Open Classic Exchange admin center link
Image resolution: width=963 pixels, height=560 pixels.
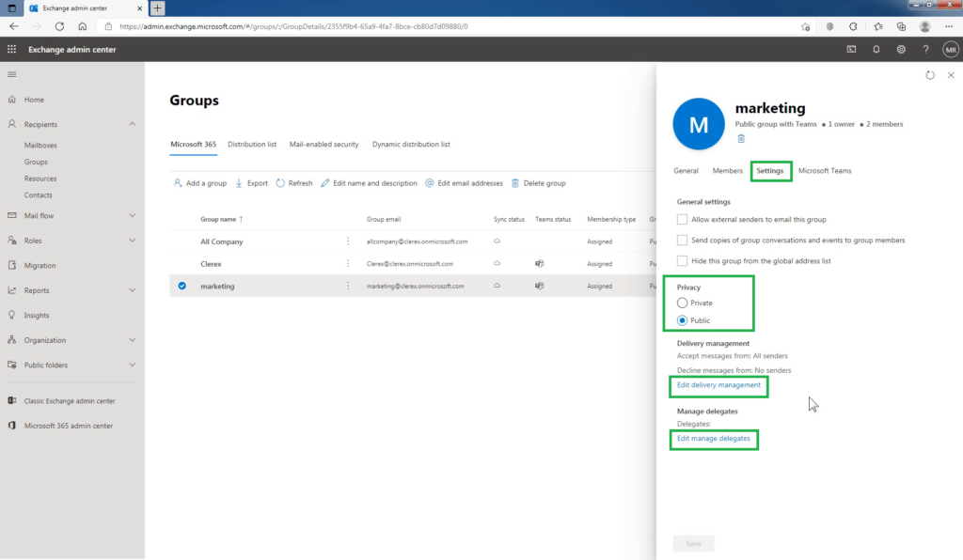pyautogui.click(x=70, y=400)
